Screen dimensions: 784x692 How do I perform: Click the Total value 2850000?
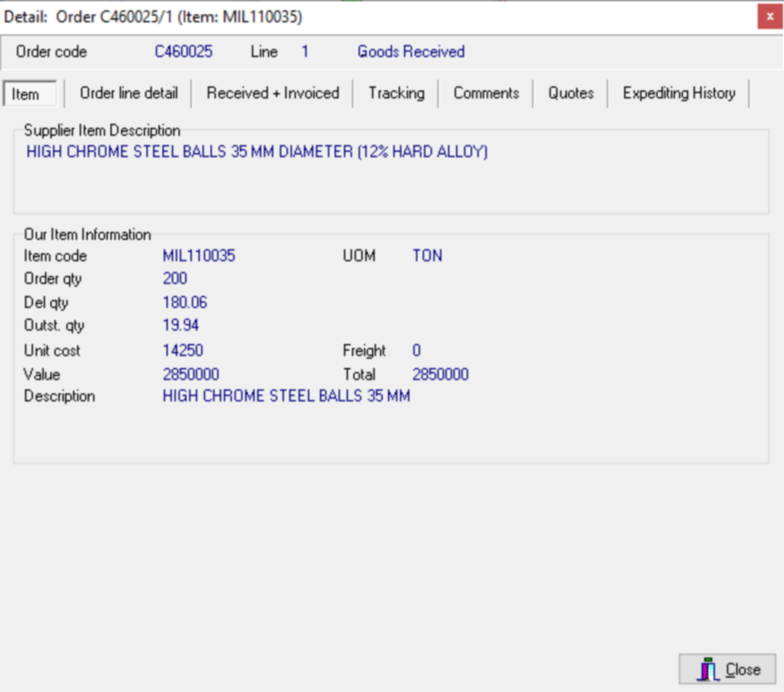(441, 375)
